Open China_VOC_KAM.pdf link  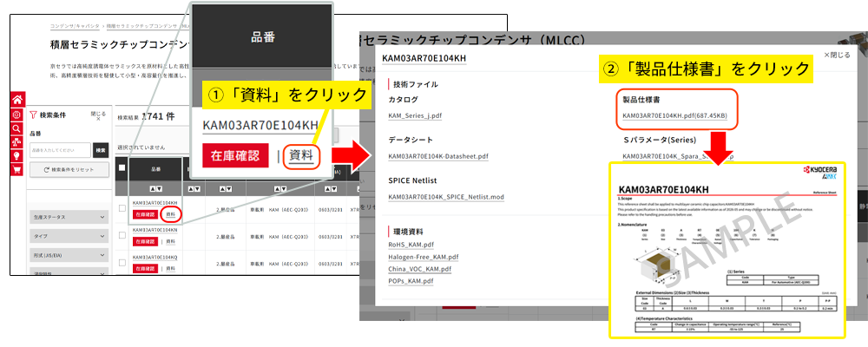tap(419, 269)
